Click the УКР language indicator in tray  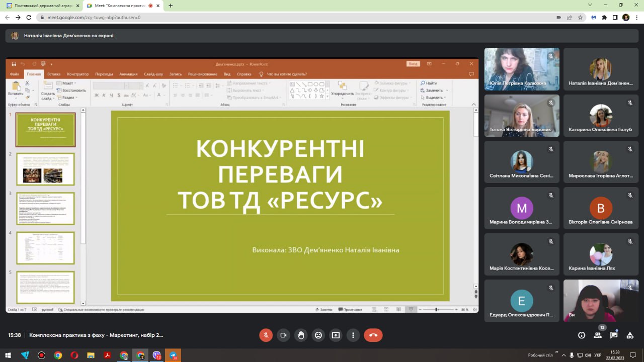598,355
